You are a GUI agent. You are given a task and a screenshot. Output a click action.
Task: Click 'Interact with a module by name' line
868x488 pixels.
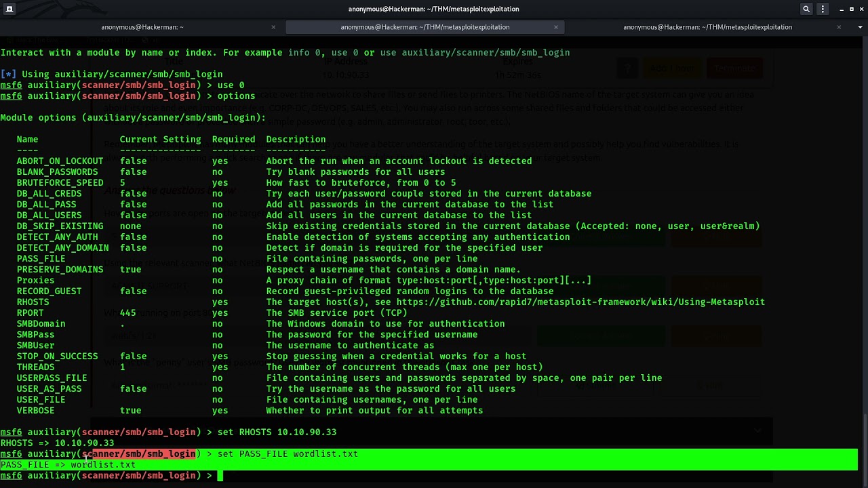click(x=285, y=53)
